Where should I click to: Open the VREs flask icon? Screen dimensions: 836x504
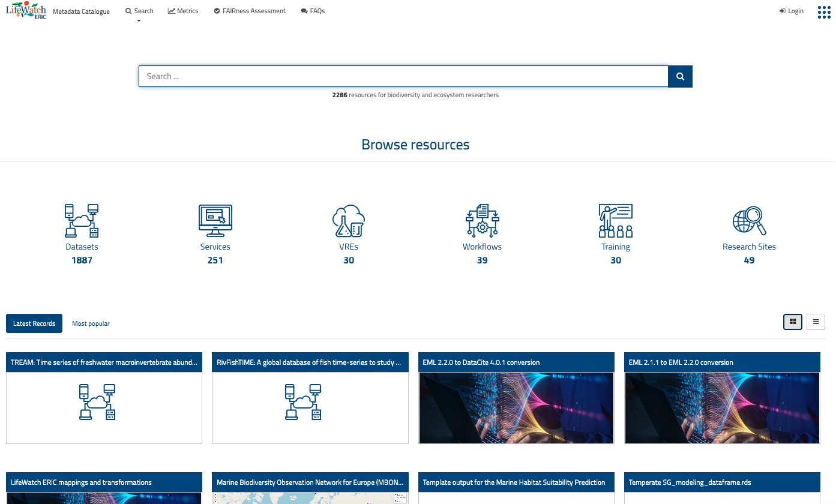pos(349,221)
